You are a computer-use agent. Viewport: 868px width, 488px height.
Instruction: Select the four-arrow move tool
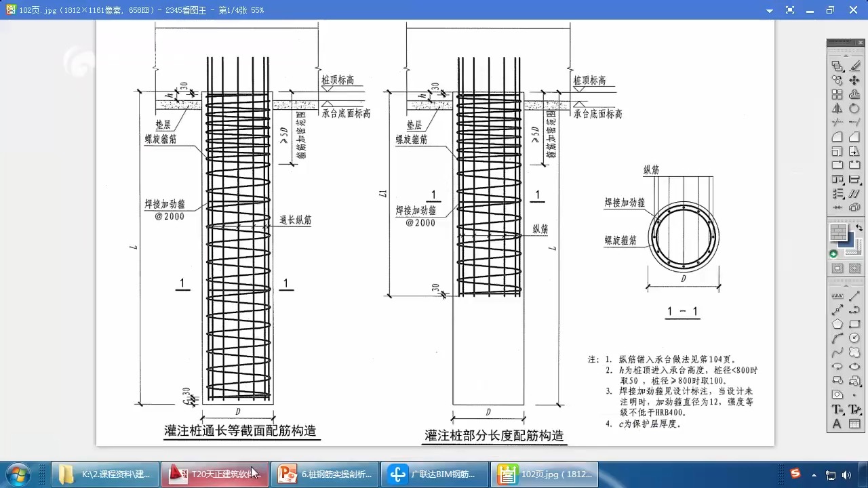854,79
